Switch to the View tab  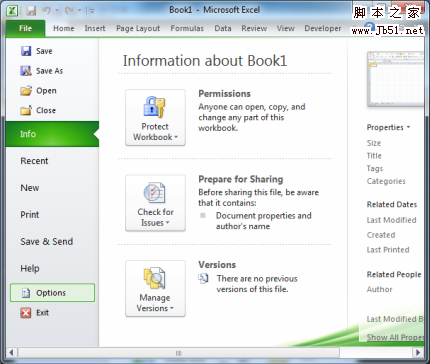[286, 28]
